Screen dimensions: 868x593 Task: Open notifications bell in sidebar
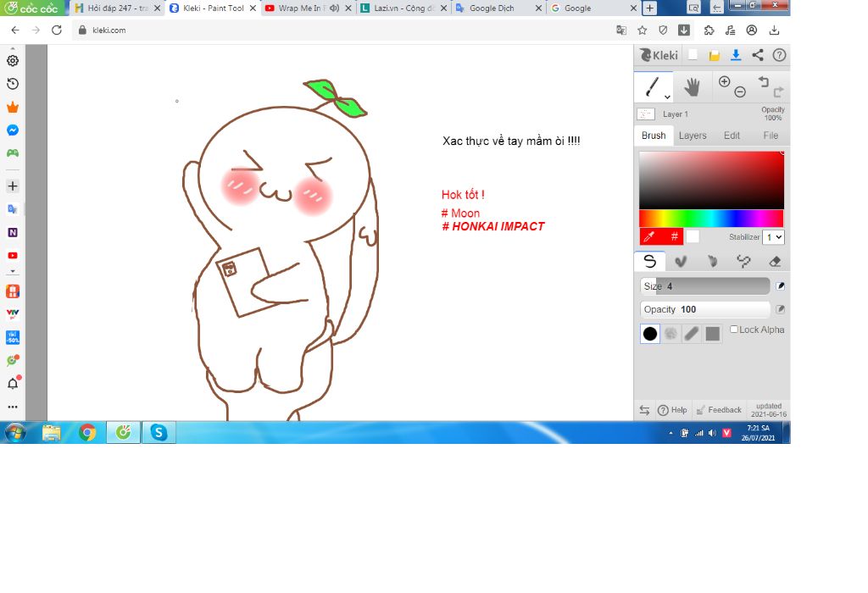[x=13, y=384]
